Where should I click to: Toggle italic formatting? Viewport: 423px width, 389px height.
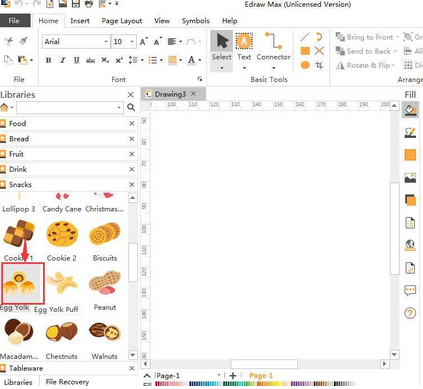[x=62, y=60]
